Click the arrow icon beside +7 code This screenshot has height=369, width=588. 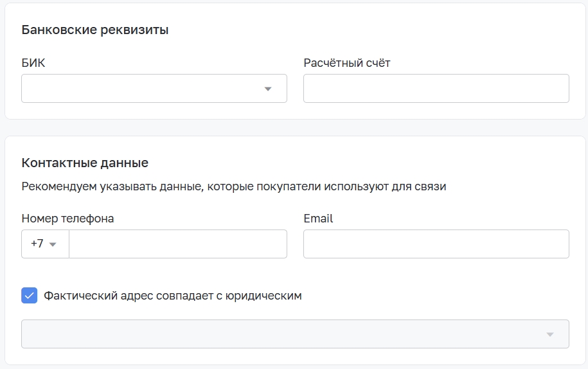(x=53, y=244)
